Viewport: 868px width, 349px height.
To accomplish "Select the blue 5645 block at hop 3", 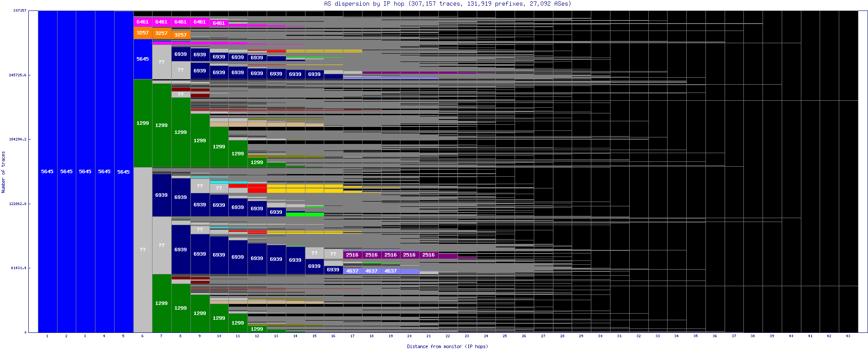I will 85,171.
